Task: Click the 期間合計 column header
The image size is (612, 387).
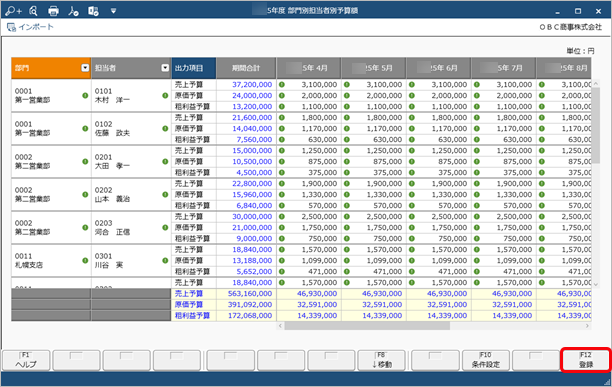Action: (x=246, y=68)
